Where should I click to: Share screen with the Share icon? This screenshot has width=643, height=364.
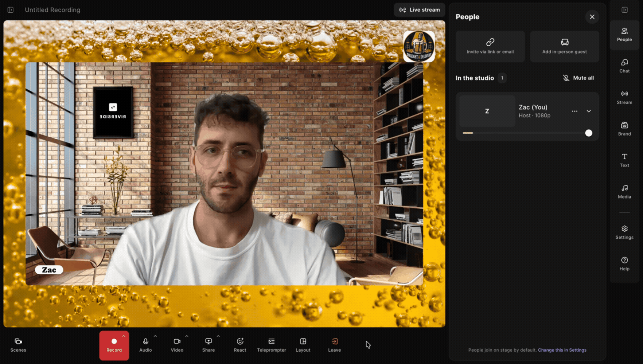[209, 345]
